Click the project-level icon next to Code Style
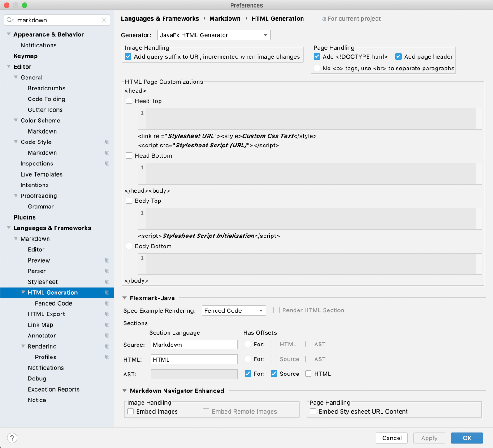 (x=107, y=142)
